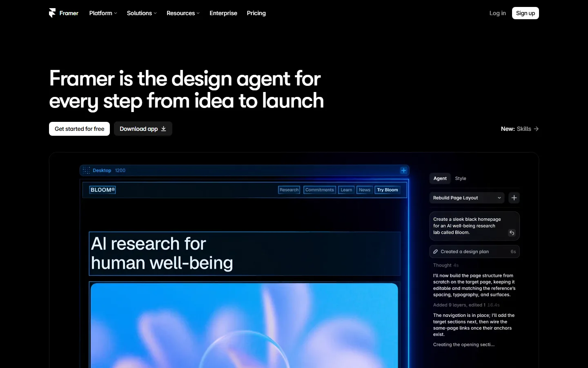Screen dimensions: 588x368
Task: Expand the Created a design plan row
Action: pyautogui.click(x=474, y=251)
